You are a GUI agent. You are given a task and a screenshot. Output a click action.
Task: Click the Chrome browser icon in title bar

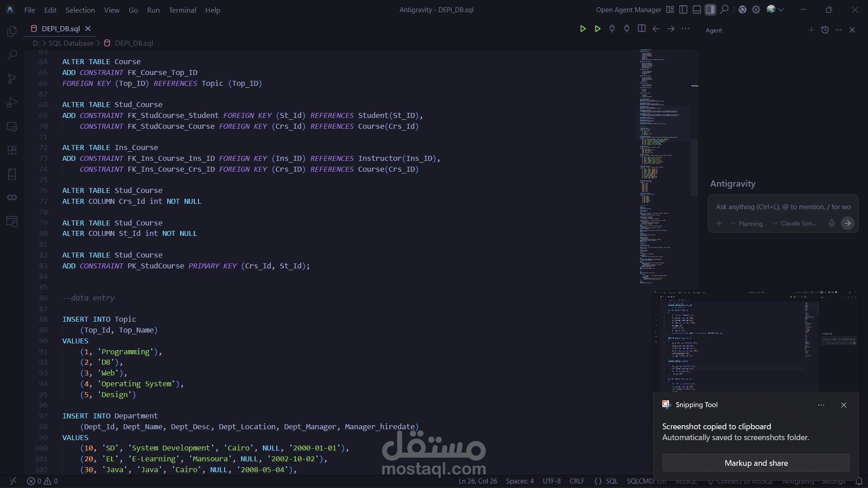[742, 9]
